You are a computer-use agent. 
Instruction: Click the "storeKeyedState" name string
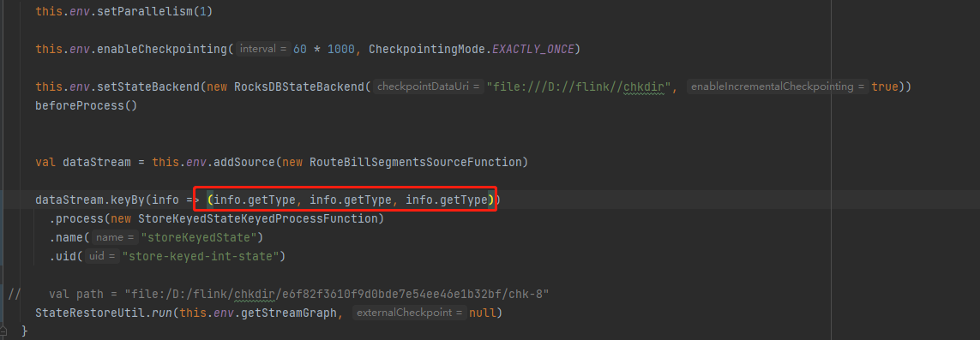coord(199,237)
